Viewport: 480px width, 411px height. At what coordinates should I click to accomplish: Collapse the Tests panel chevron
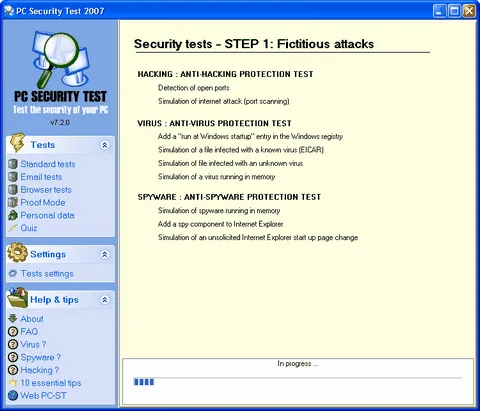click(105, 145)
